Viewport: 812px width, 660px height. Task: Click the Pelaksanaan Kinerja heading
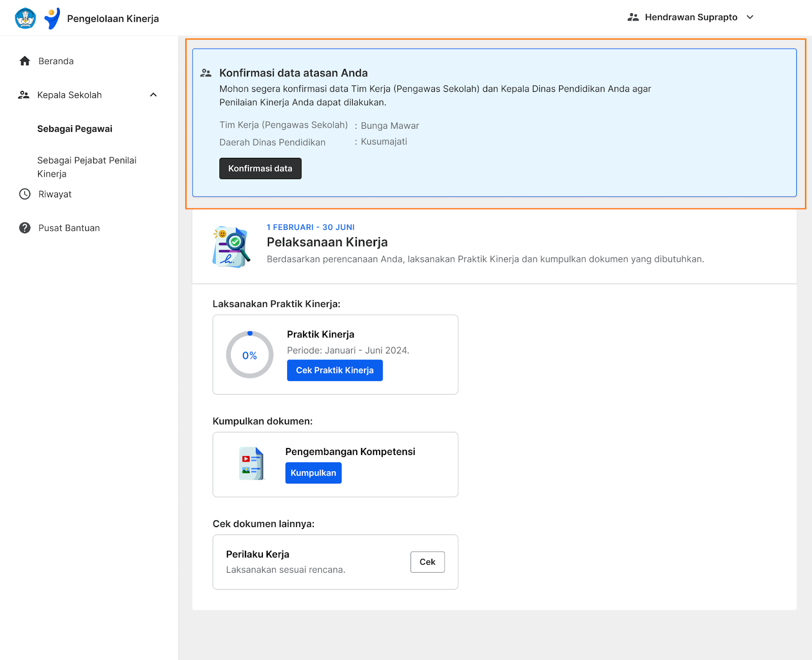pyautogui.click(x=327, y=242)
